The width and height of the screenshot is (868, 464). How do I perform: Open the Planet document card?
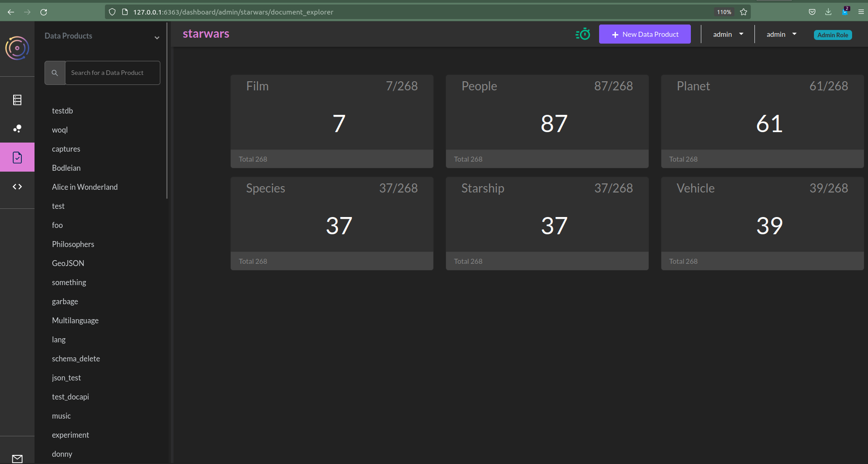click(763, 121)
